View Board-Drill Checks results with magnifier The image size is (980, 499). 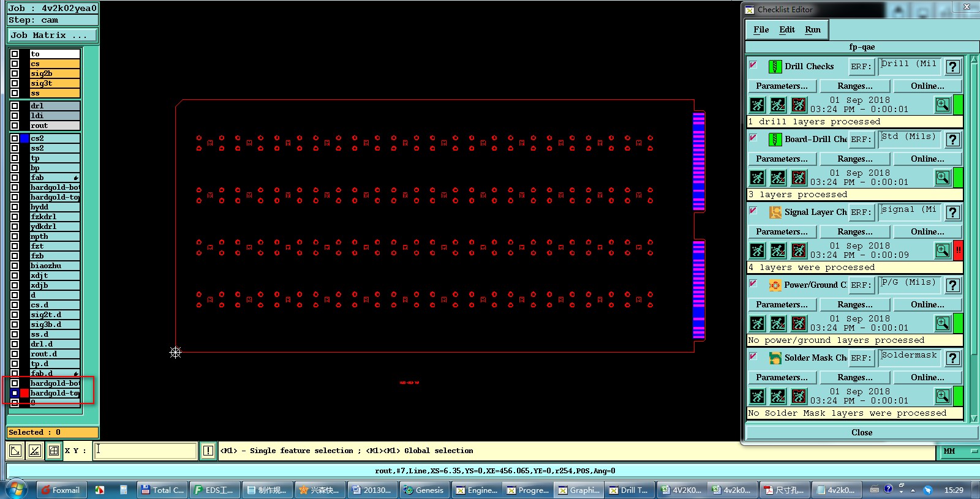point(943,178)
